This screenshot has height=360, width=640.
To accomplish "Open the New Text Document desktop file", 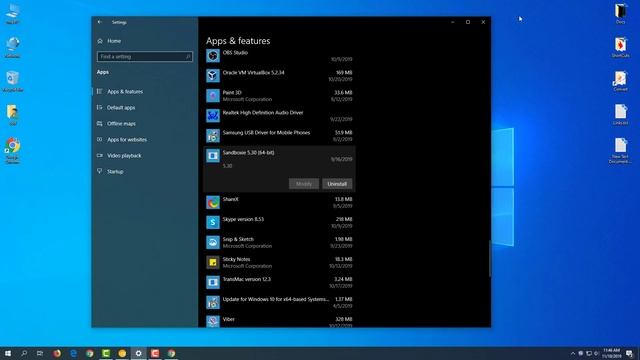I will 620,150.
